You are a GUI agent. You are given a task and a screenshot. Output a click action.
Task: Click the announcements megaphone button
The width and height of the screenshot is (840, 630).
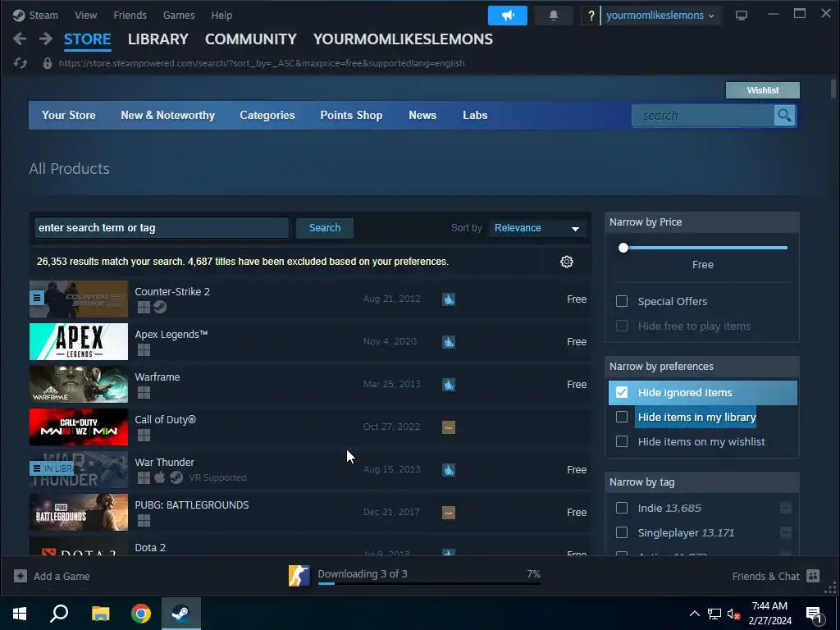click(x=507, y=16)
